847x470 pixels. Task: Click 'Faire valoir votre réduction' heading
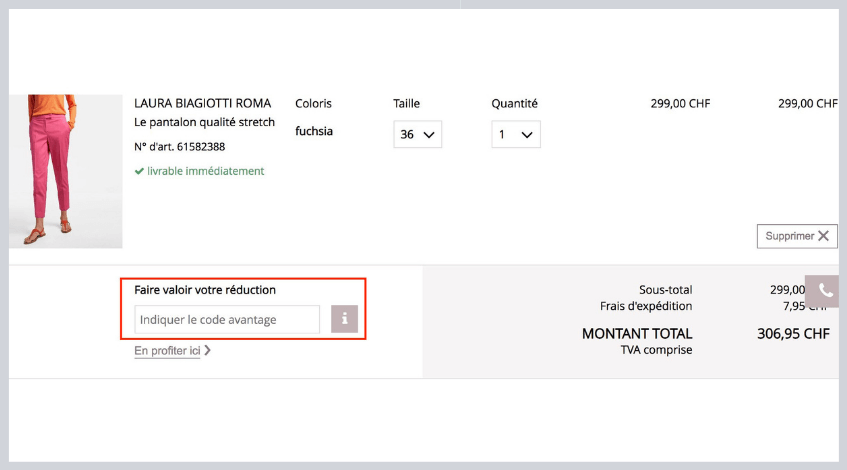[x=205, y=290]
